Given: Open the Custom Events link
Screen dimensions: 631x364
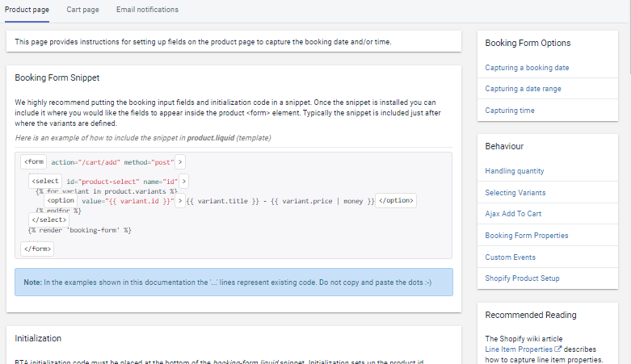Looking at the screenshot, I should pyautogui.click(x=510, y=257).
